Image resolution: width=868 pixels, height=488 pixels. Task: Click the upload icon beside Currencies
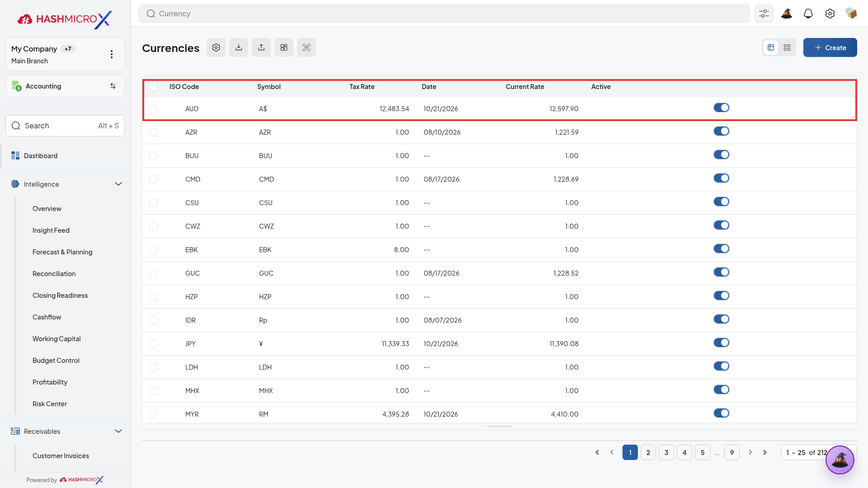click(261, 47)
